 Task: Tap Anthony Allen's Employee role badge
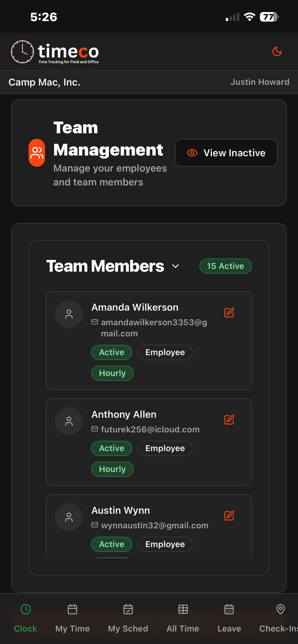coord(165,448)
